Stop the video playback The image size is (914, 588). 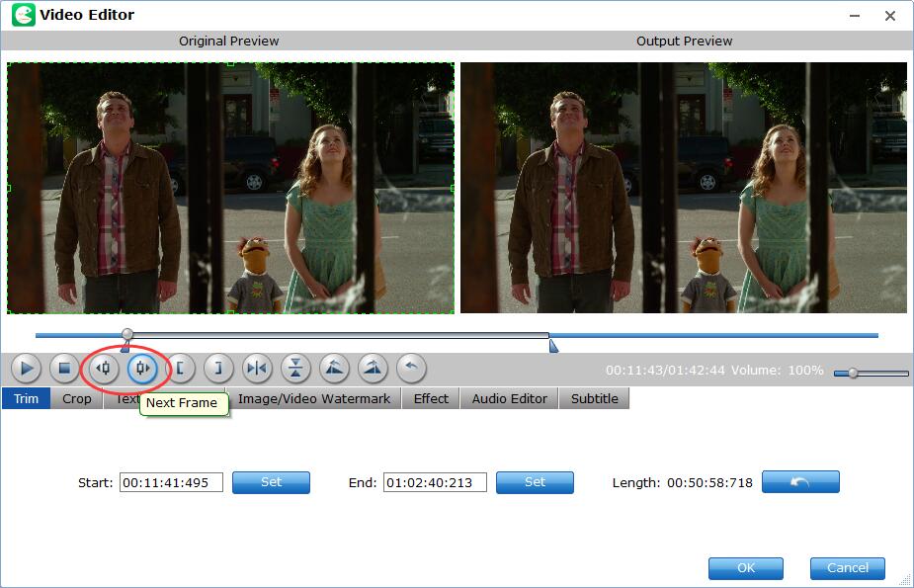(64, 369)
